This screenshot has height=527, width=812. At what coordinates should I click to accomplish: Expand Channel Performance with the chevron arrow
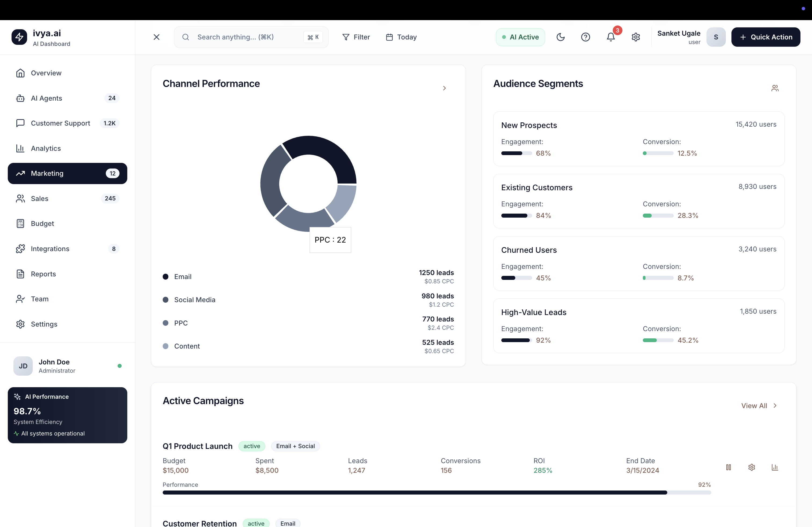444,88
